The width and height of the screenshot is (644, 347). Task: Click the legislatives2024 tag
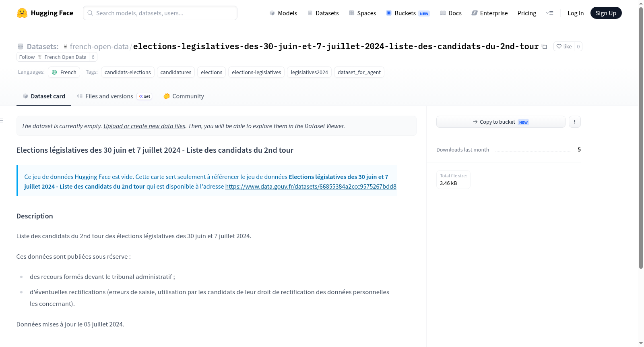click(x=309, y=72)
